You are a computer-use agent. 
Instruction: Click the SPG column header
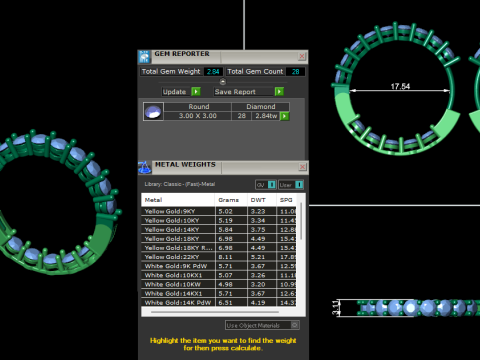coord(286,200)
